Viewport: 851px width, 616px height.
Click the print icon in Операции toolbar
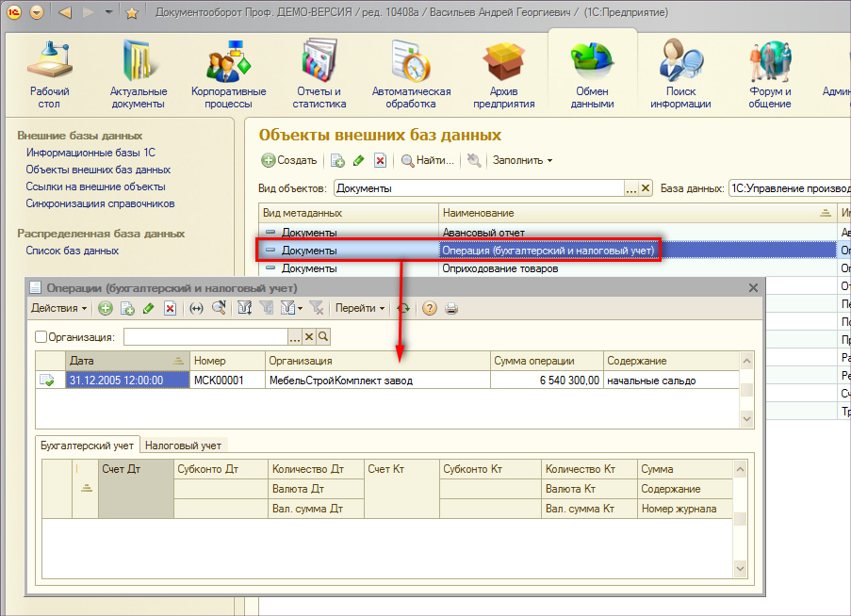click(x=451, y=308)
